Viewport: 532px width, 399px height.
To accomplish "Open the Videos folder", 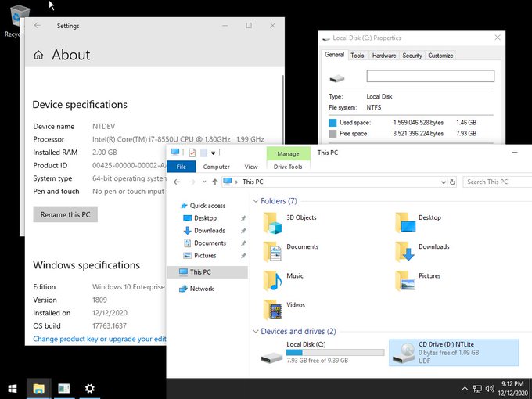I will (x=284, y=310).
